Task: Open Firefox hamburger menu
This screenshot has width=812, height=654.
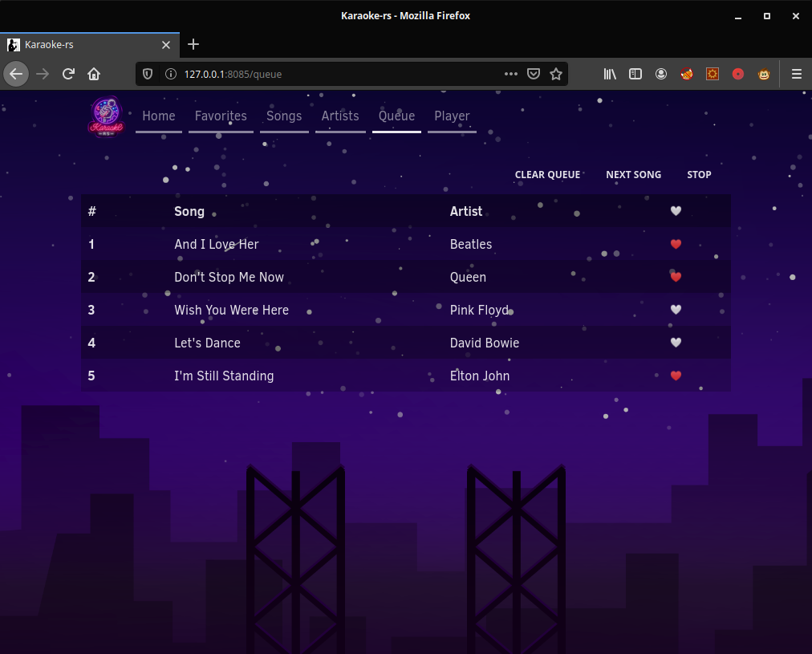Action: pyautogui.click(x=796, y=74)
